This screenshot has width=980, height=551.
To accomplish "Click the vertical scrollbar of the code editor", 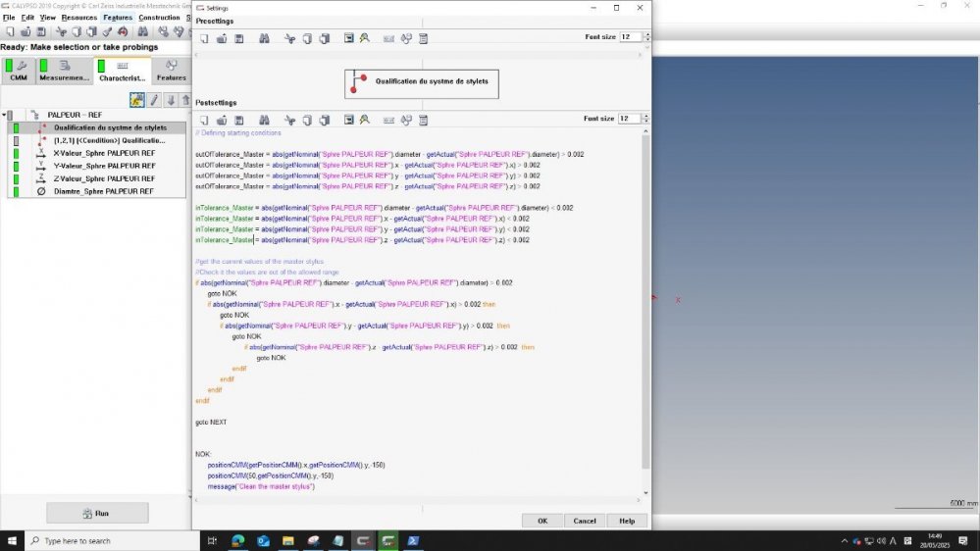I will pyautogui.click(x=645, y=294).
